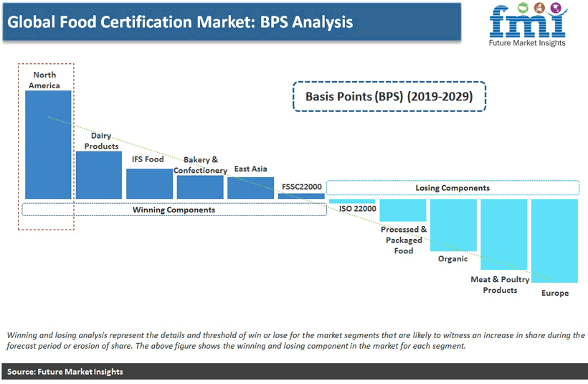Viewport: 588px width, 384px height.
Task: Click the Dairy Products bar
Action: click(99, 175)
